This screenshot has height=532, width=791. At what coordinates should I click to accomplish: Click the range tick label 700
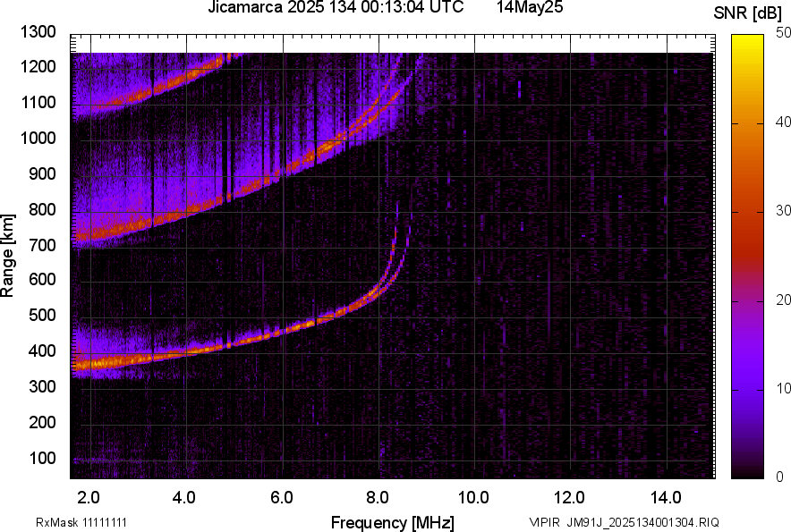(x=42, y=245)
